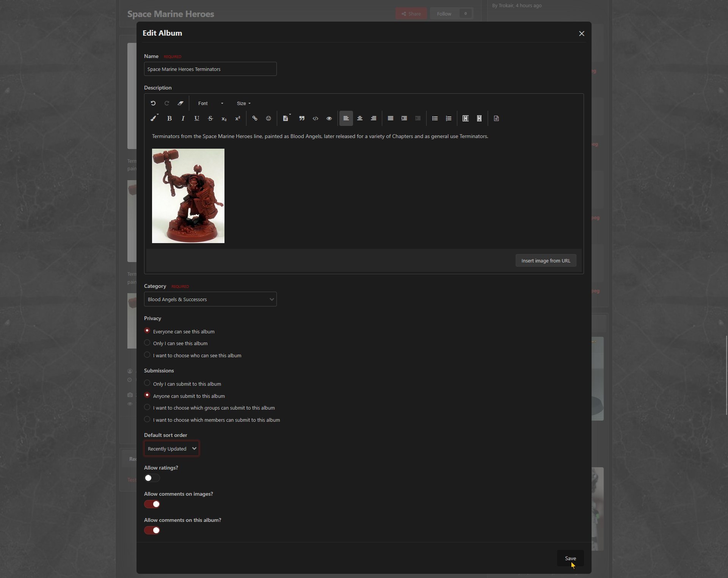Open the Default sort order dropdown
This screenshot has width=728, height=578.
tap(171, 449)
